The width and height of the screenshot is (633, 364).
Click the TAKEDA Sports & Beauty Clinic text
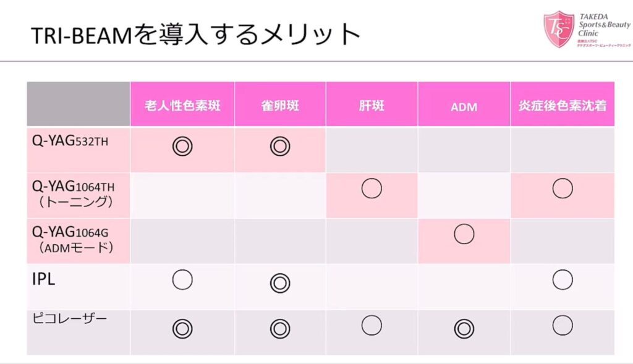(604, 25)
